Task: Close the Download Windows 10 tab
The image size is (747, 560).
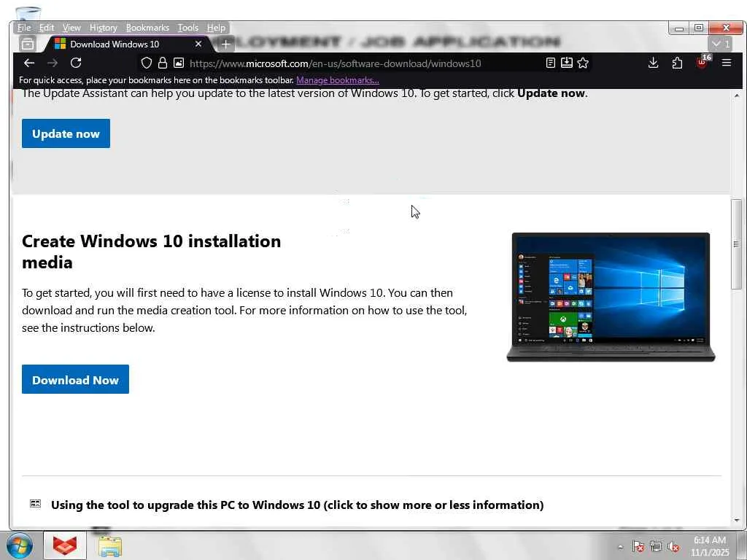Action: point(198,44)
